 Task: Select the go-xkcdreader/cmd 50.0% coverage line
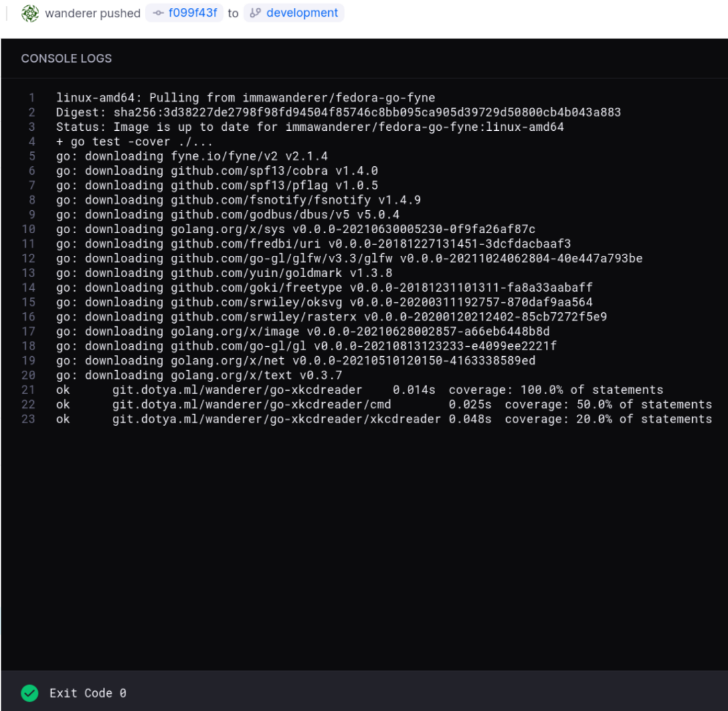pyautogui.click(x=383, y=405)
